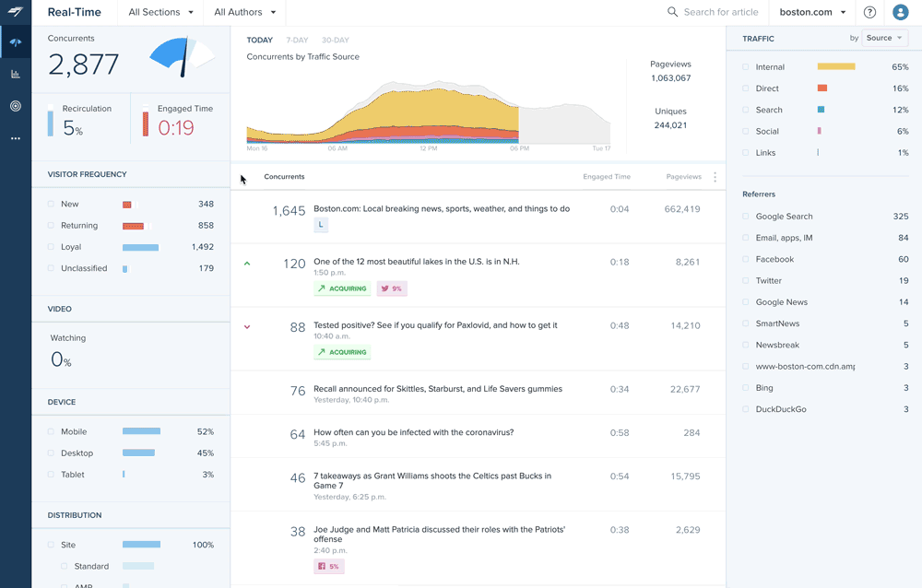Check the Standard distribution checkbox
The width and height of the screenshot is (922, 588).
pyautogui.click(x=65, y=566)
